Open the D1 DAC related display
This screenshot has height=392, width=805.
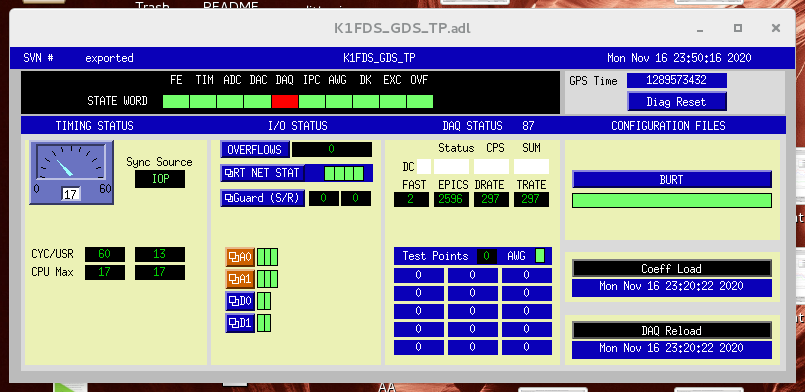coord(240,323)
